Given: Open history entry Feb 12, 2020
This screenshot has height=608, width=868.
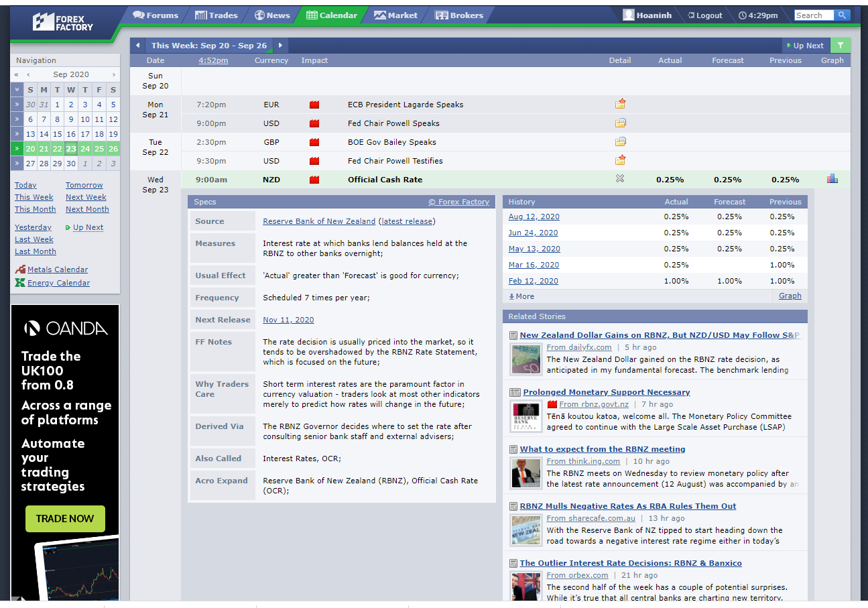Looking at the screenshot, I should point(533,281).
